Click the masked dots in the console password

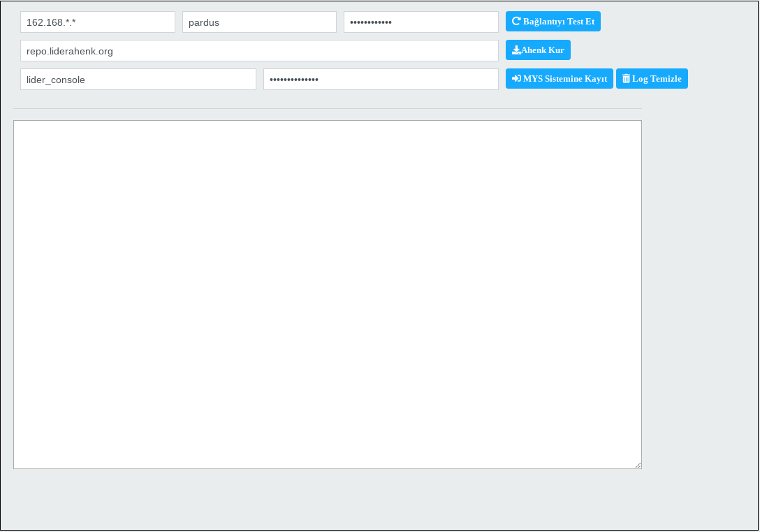[x=294, y=80]
